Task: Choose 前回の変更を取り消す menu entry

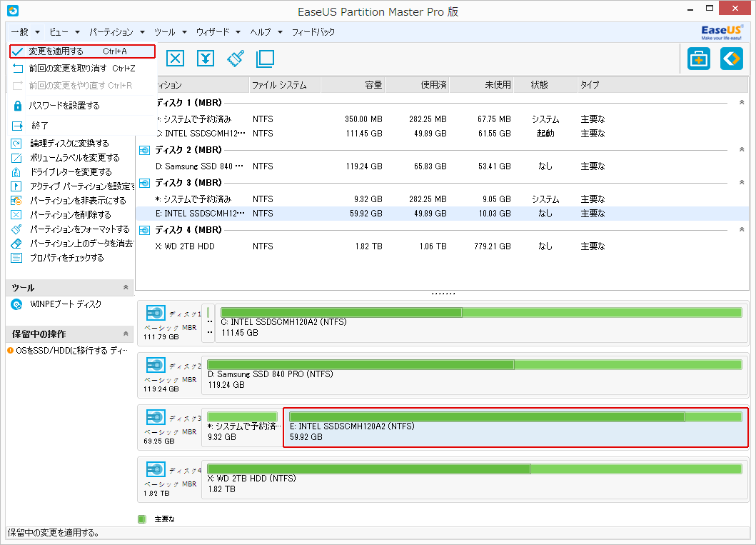Action: [x=82, y=69]
